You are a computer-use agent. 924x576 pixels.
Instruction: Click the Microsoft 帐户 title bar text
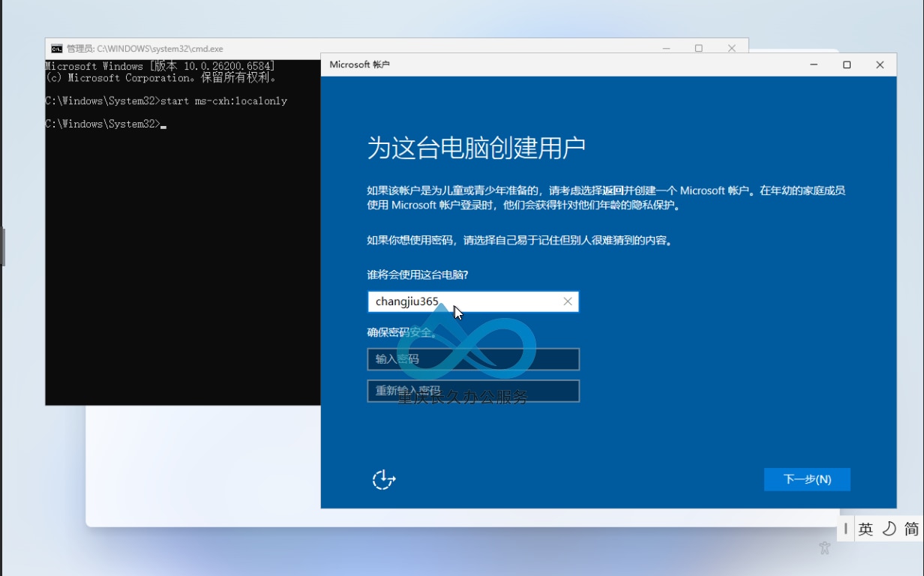click(x=359, y=64)
